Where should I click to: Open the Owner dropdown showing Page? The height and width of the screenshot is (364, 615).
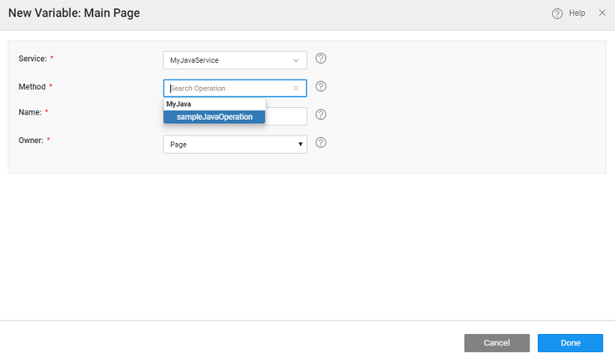pos(235,144)
